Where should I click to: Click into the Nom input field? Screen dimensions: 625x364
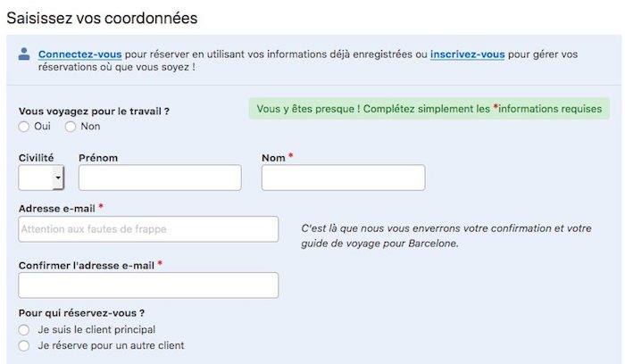343,178
